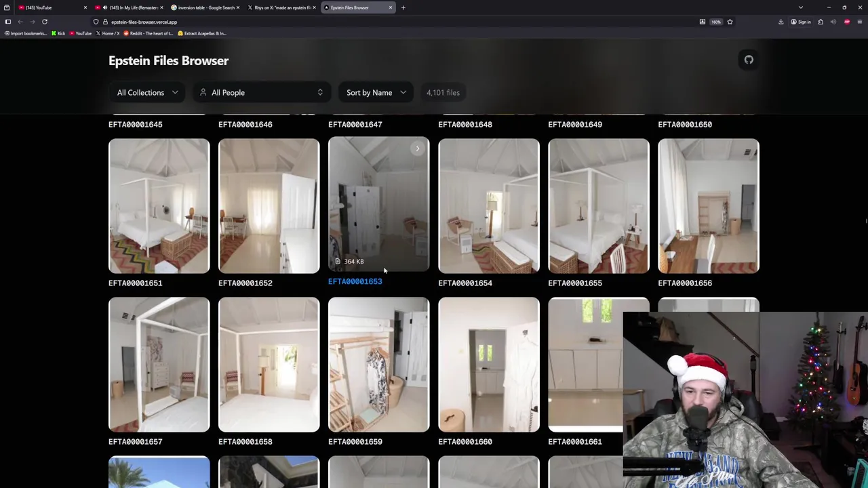
Task: Open the GitHub repository icon
Action: 749,60
